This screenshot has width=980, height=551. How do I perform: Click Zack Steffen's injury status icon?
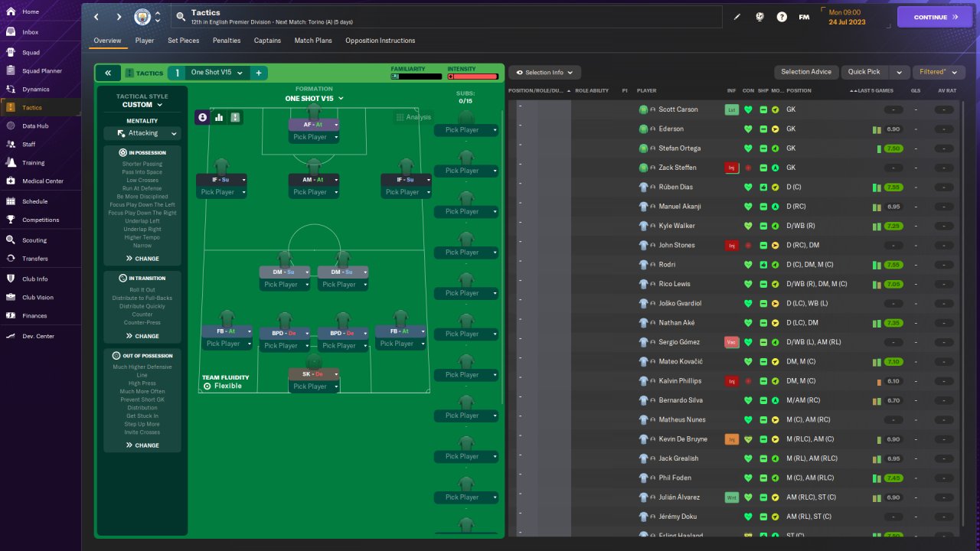[x=732, y=168]
